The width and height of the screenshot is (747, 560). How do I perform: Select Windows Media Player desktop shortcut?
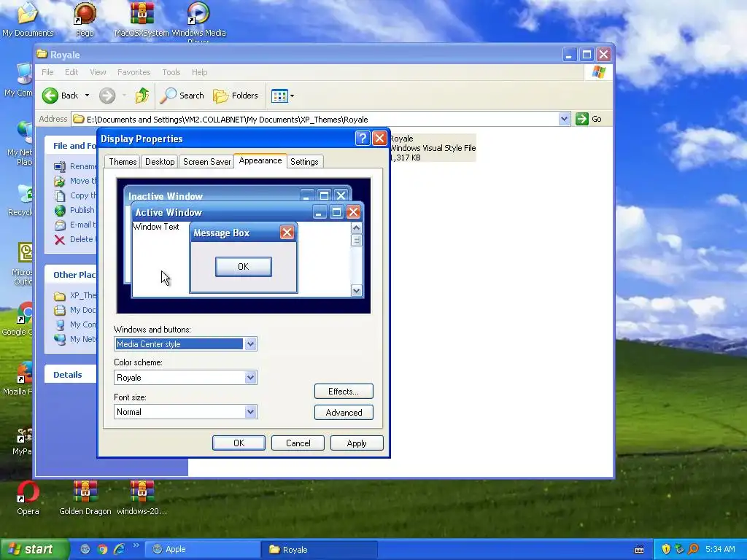(198, 21)
